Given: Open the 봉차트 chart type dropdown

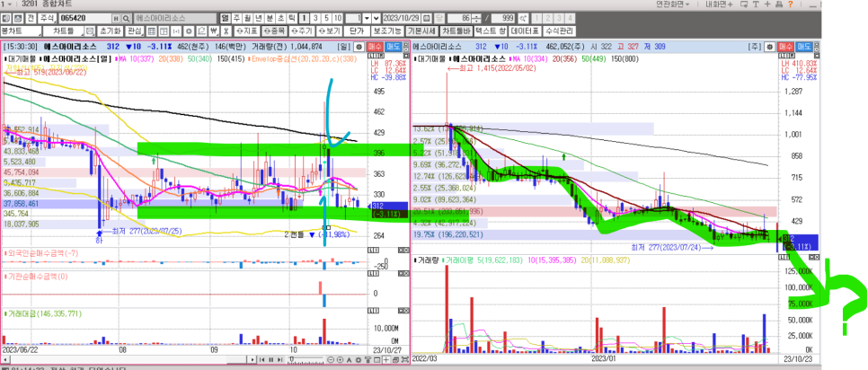Looking at the screenshot, I should pyautogui.click(x=21, y=31).
